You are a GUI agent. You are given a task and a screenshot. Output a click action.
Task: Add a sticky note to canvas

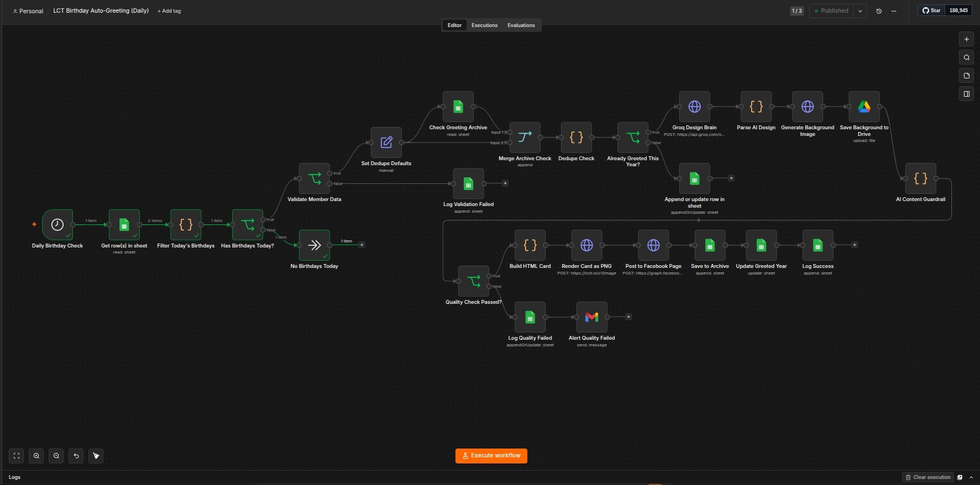click(966, 76)
